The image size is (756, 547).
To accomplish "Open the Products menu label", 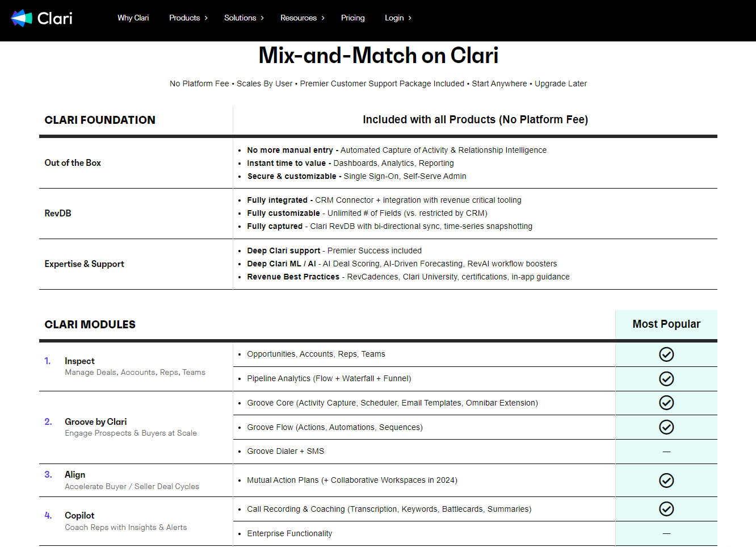I will (184, 18).
